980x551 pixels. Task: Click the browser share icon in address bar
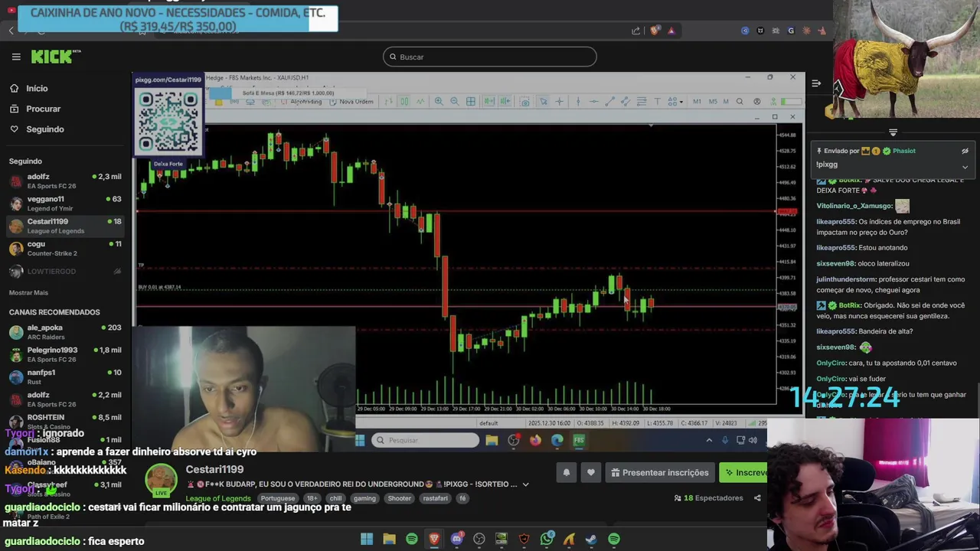[635, 31]
